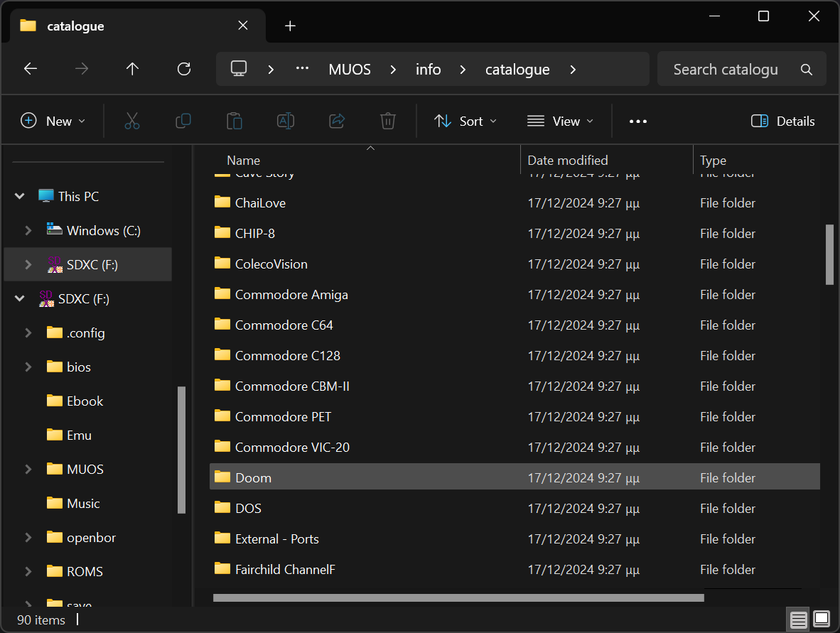Click the Copy icon in toolbar
The image size is (840, 633).
pyautogui.click(x=183, y=121)
